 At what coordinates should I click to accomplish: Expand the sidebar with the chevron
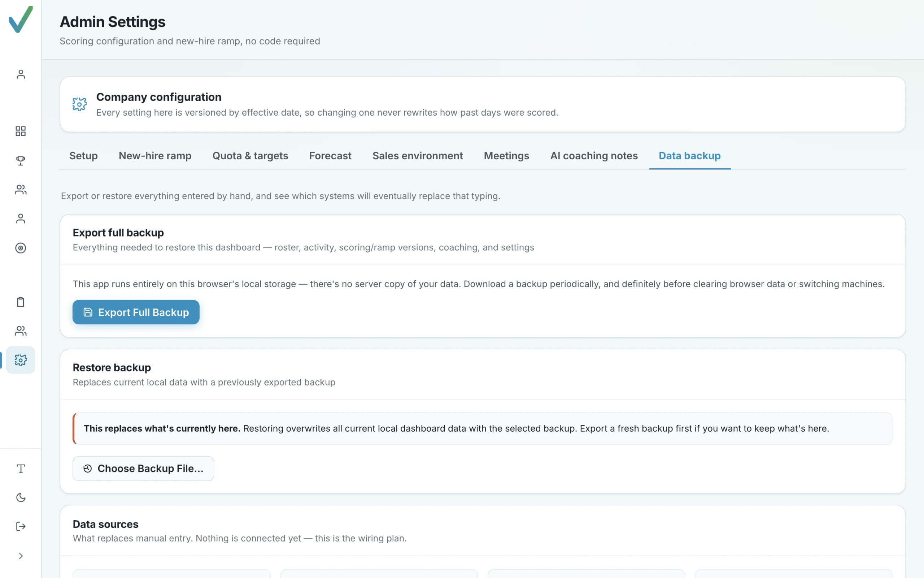tap(21, 556)
